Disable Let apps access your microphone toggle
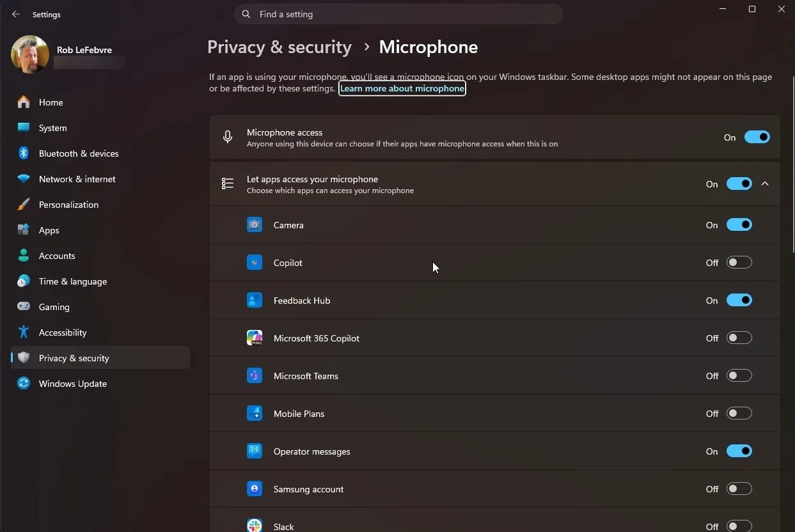The width and height of the screenshot is (795, 532). click(x=739, y=184)
